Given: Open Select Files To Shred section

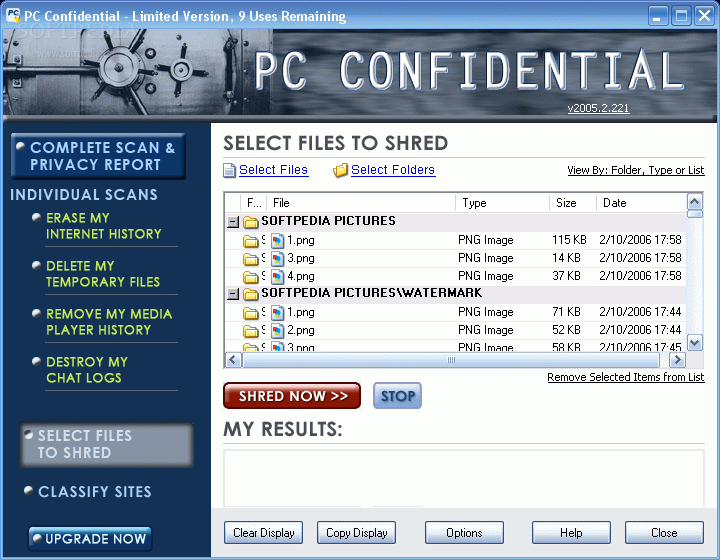Looking at the screenshot, I should pos(107,444).
